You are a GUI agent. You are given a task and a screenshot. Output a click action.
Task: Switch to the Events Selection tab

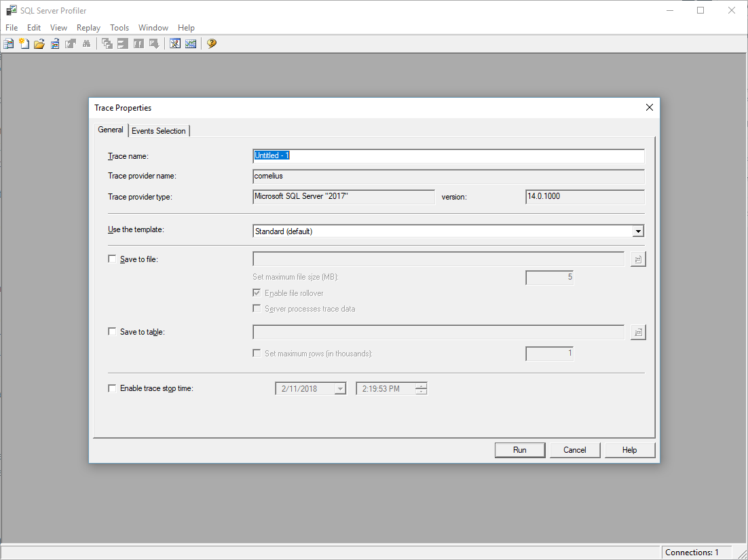pyautogui.click(x=159, y=131)
